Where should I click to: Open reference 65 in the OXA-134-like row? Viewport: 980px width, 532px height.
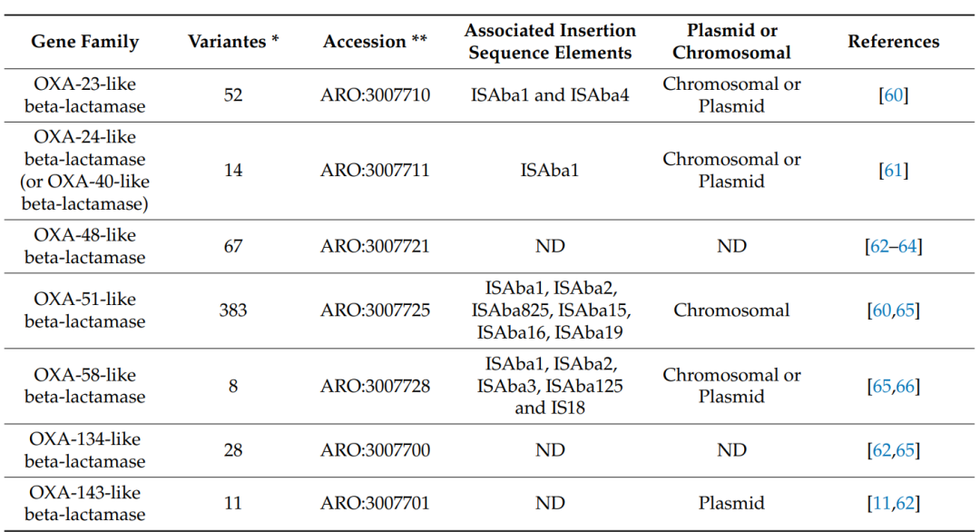[905, 450]
